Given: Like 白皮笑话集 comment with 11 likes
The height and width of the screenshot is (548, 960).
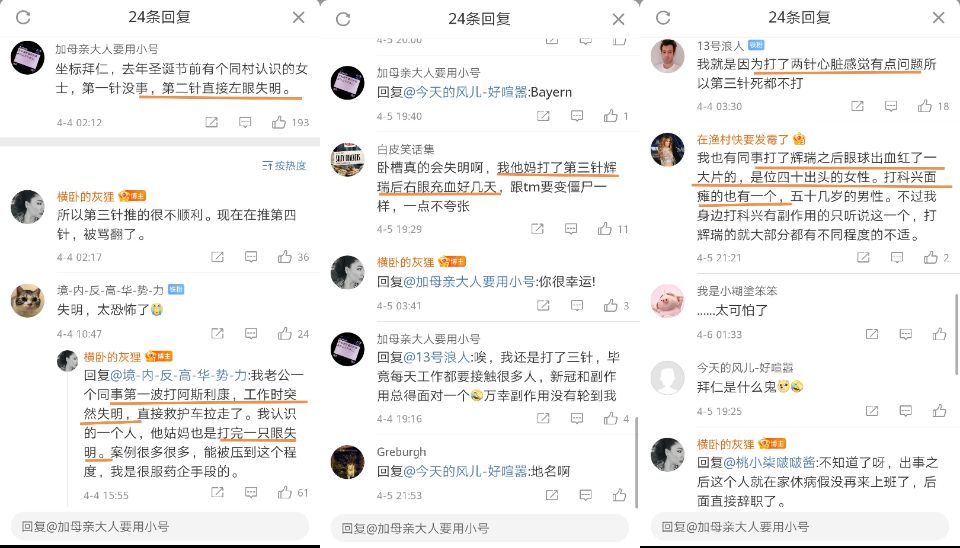Looking at the screenshot, I should tap(605, 228).
